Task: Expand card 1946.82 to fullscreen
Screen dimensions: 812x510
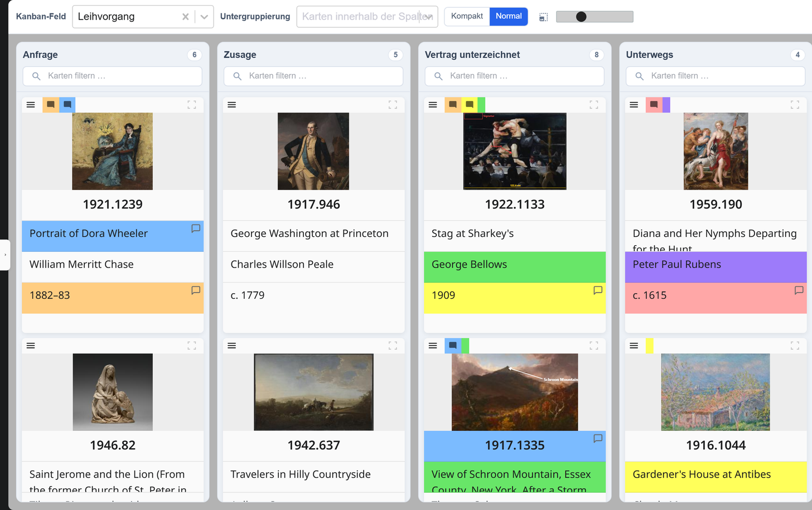Action: pos(192,346)
